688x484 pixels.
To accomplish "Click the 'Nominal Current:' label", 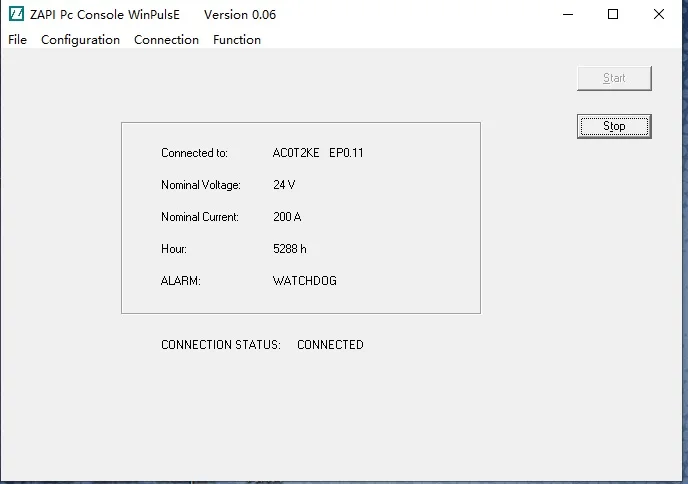I will 200,217.
